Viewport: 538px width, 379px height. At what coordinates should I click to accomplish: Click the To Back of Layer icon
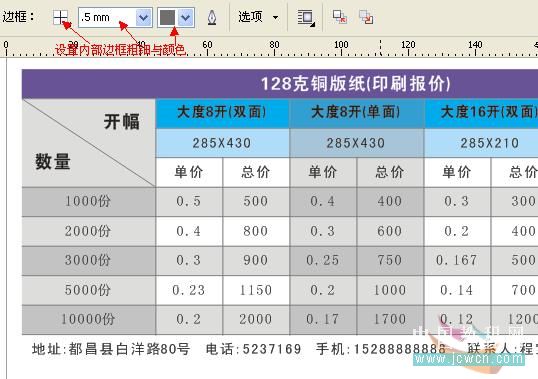click(366, 17)
